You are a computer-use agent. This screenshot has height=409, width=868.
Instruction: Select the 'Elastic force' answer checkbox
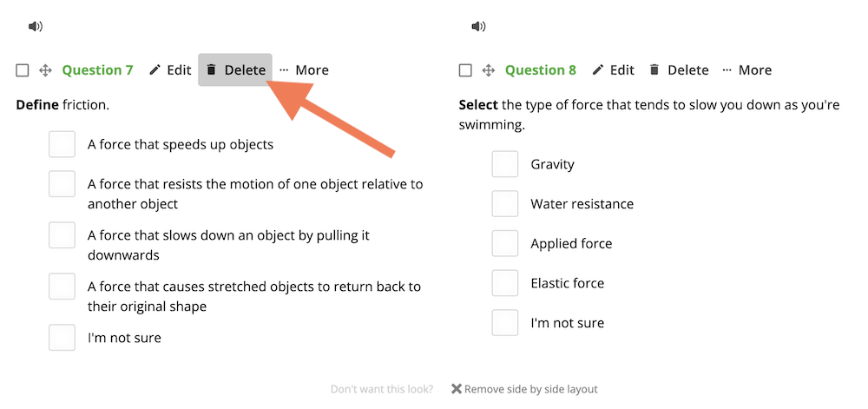point(505,283)
